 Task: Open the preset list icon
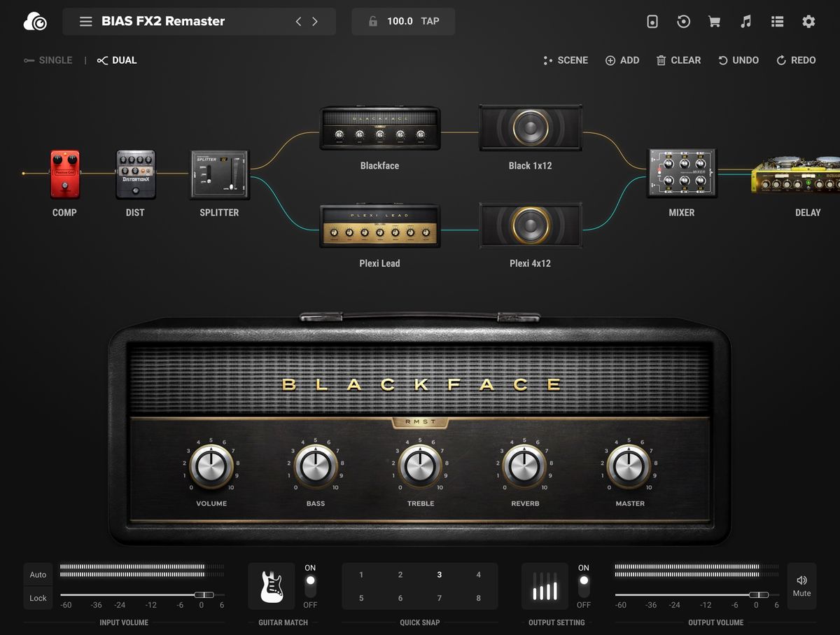[777, 22]
